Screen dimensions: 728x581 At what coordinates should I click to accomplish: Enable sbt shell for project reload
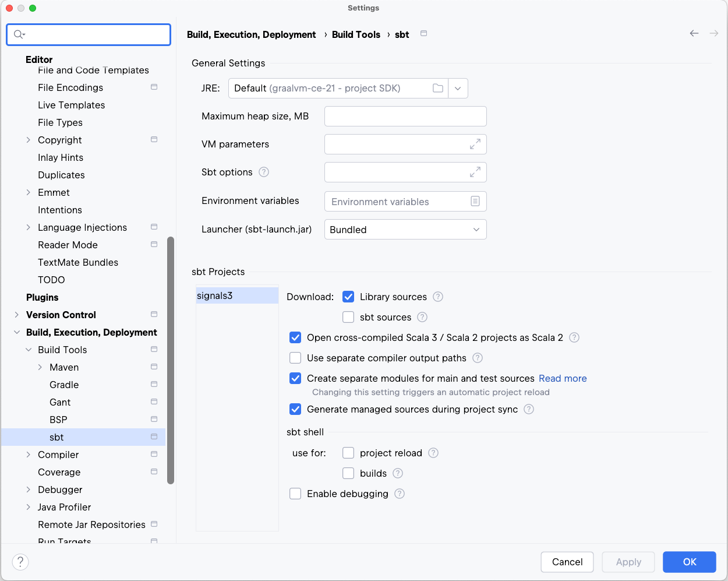[348, 453]
